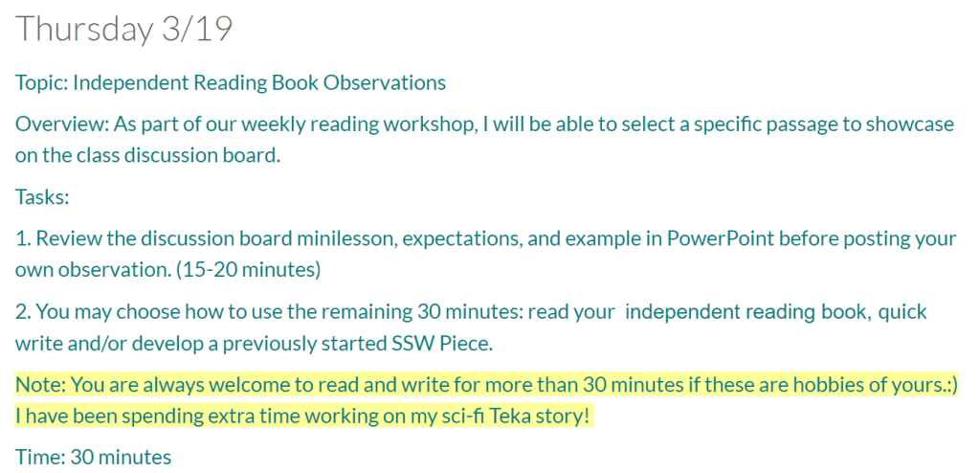Image resolution: width=980 pixels, height=473 pixels.
Task: Click the Thursday 3/19 heading
Action: tap(124, 29)
